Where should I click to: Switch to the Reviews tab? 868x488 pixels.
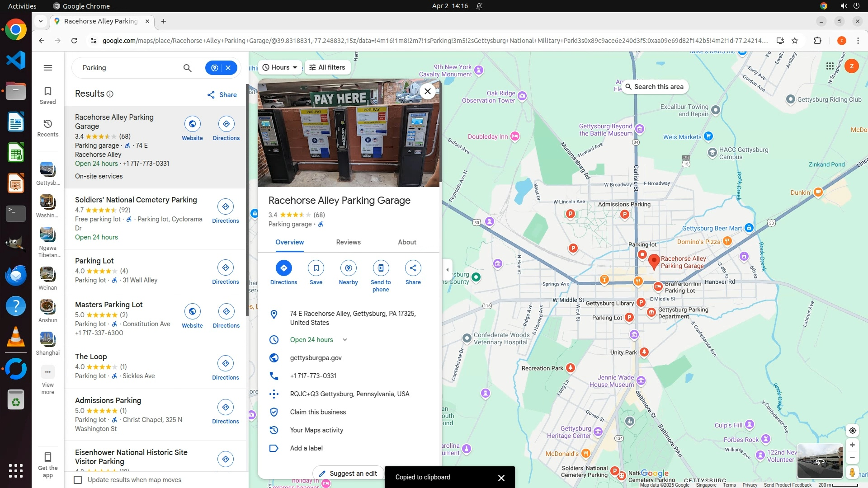pos(348,242)
